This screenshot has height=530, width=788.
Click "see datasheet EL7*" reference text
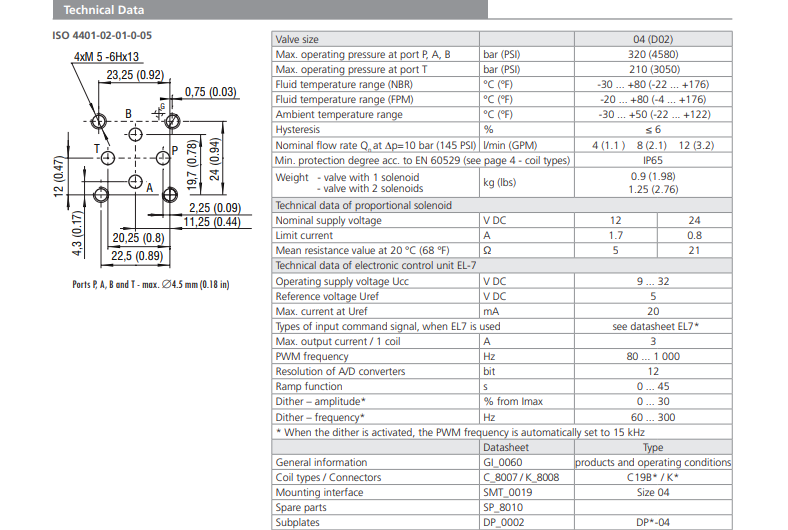click(x=655, y=326)
